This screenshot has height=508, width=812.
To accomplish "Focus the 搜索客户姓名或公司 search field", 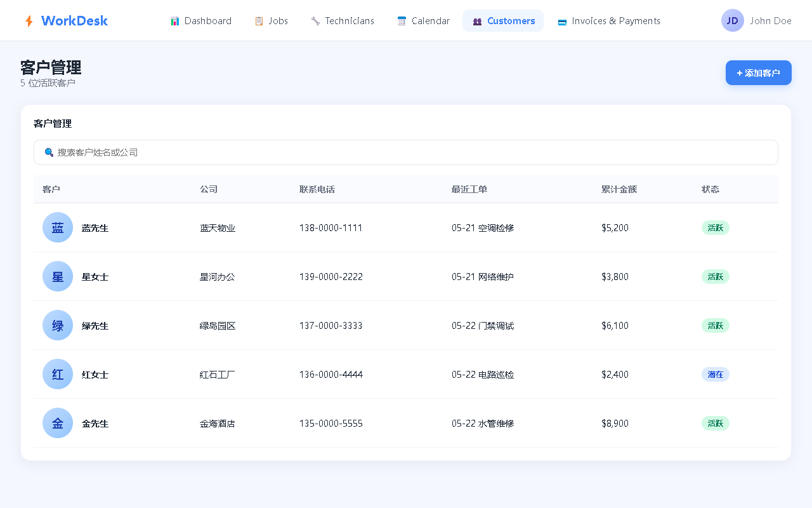I will pyautogui.click(x=406, y=152).
